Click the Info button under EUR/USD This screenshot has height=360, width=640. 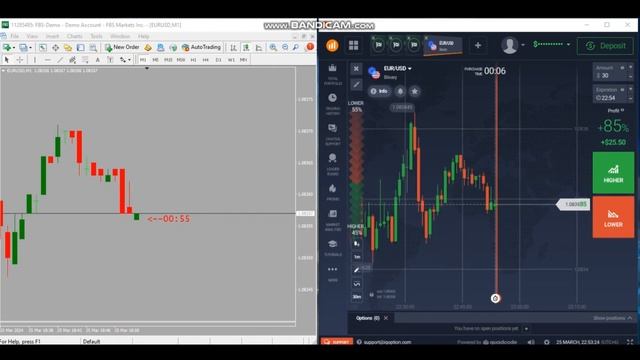[x=379, y=91]
